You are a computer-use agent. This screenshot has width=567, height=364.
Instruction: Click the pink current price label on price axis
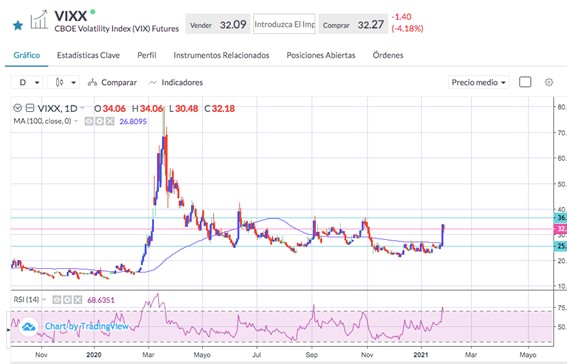(x=560, y=229)
